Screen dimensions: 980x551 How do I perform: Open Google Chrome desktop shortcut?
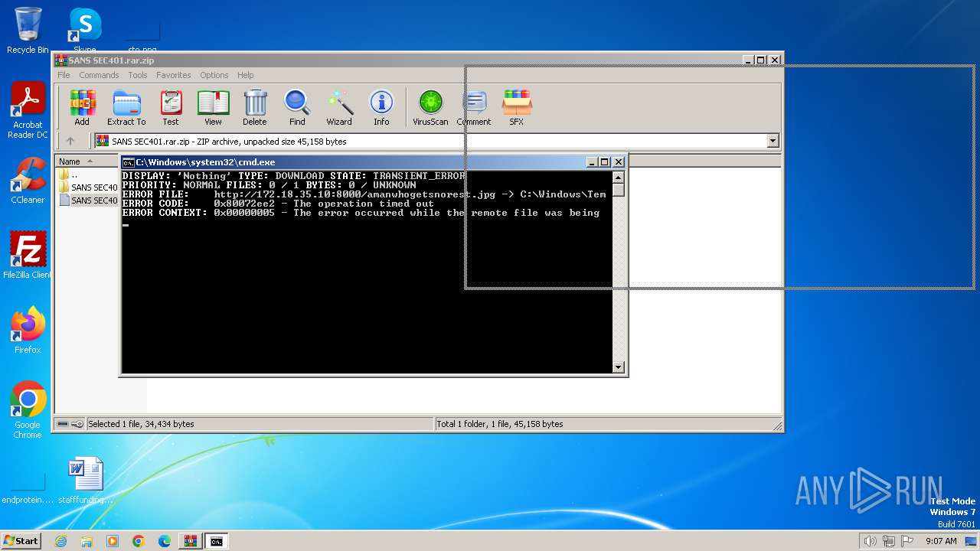click(28, 410)
